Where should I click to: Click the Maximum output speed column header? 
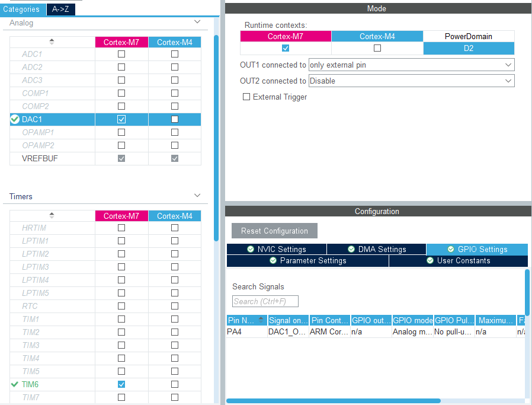(496, 320)
